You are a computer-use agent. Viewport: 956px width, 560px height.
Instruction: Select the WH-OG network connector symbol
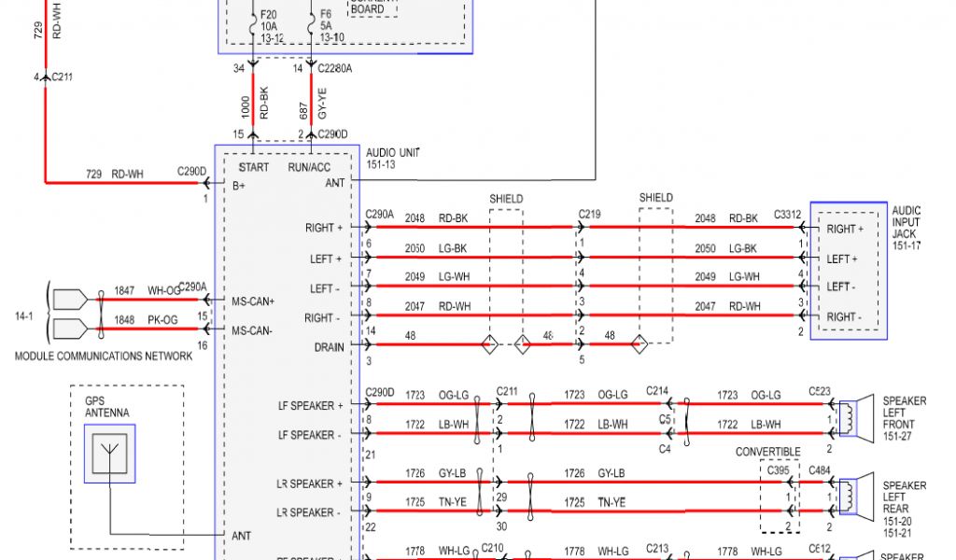tap(68, 300)
